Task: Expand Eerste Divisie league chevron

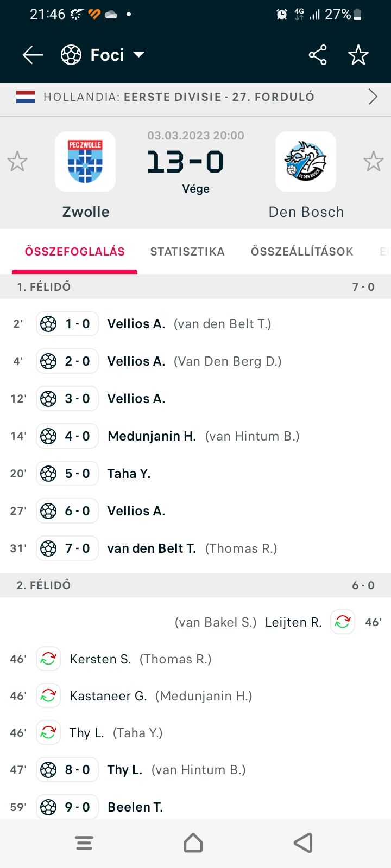Action: pyautogui.click(x=373, y=97)
